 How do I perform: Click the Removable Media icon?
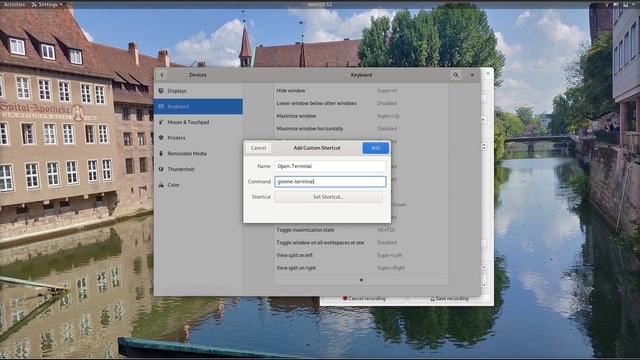click(x=161, y=153)
